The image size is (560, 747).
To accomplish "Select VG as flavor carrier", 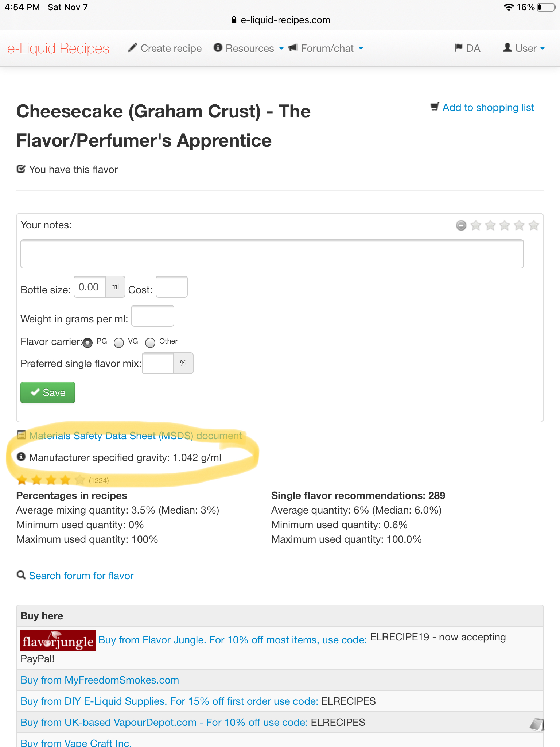I will point(119,343).
